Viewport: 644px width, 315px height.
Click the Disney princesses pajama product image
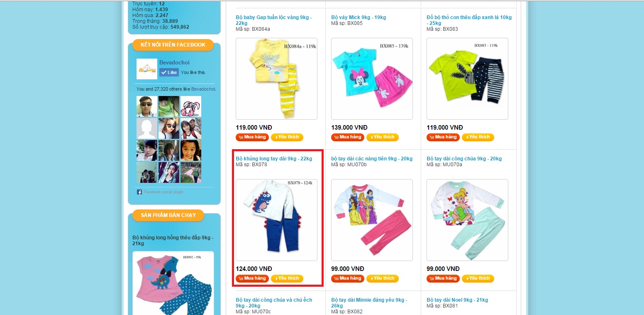pyautogui.click(x=372, y=220)
